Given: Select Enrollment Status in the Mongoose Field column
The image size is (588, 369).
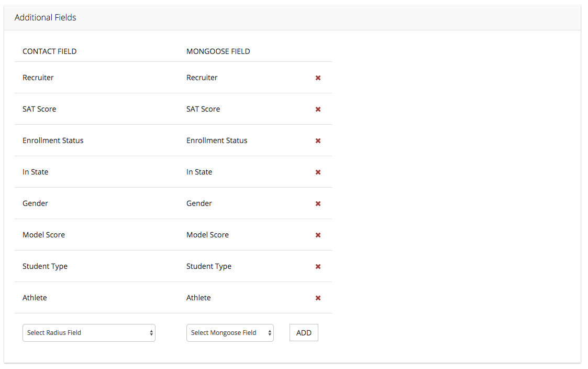Looking at the screenshot, I should [x=217, y=140].
